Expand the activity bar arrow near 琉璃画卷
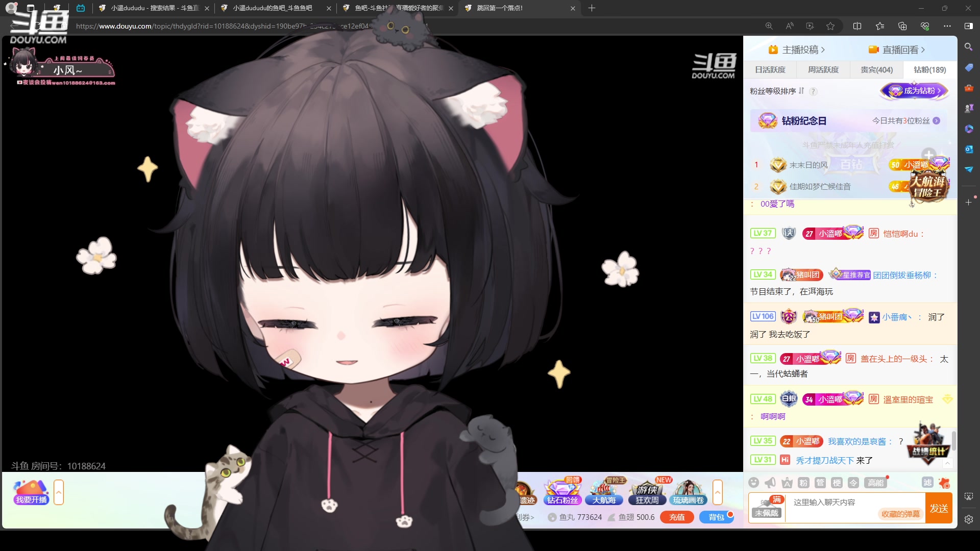 (x=718, y=492)
